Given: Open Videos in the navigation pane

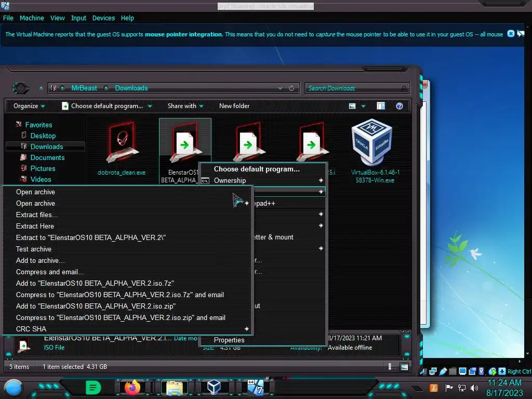Looking at the screenshot, I should point(41,179).
